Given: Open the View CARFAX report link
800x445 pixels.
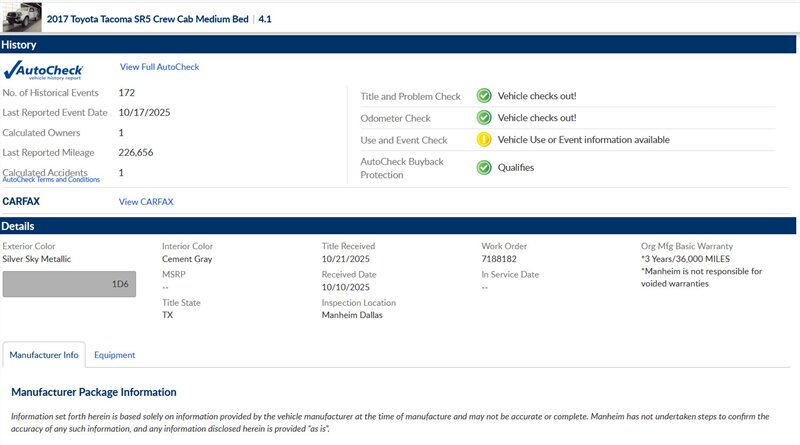Looking at the screenshot, I should 146,202.
